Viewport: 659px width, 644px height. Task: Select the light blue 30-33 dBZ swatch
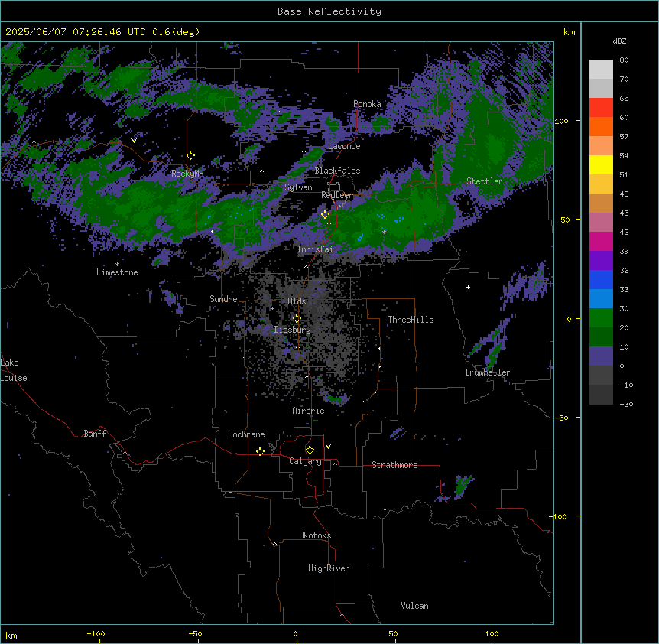[x=601, y=299]
